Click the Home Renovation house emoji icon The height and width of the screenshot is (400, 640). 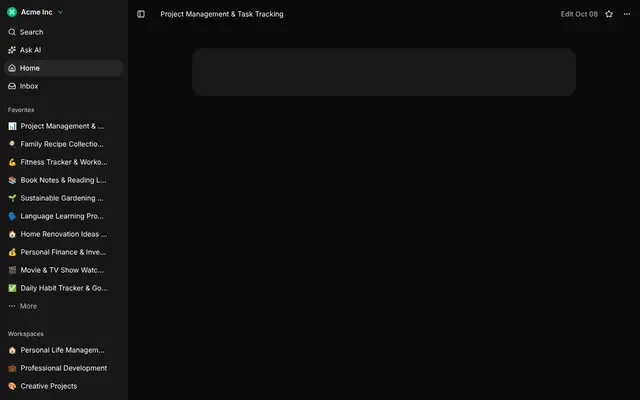(x=12, y=234)
